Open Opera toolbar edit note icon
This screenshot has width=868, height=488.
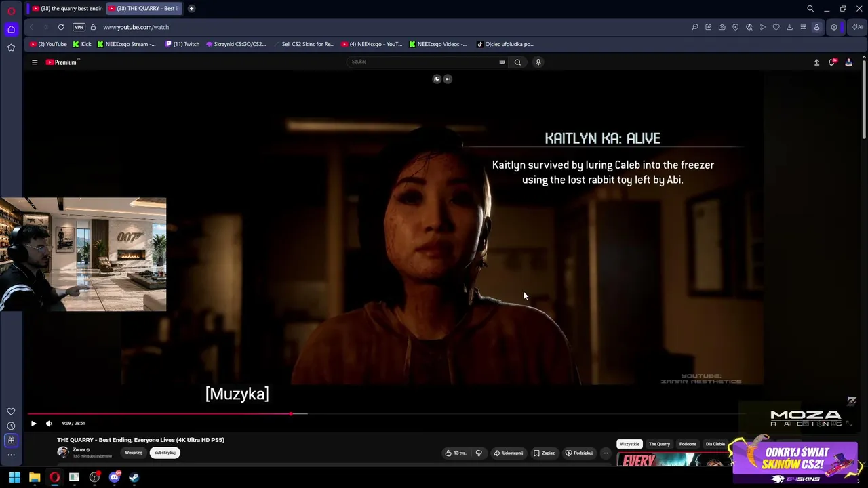(709, 27)
